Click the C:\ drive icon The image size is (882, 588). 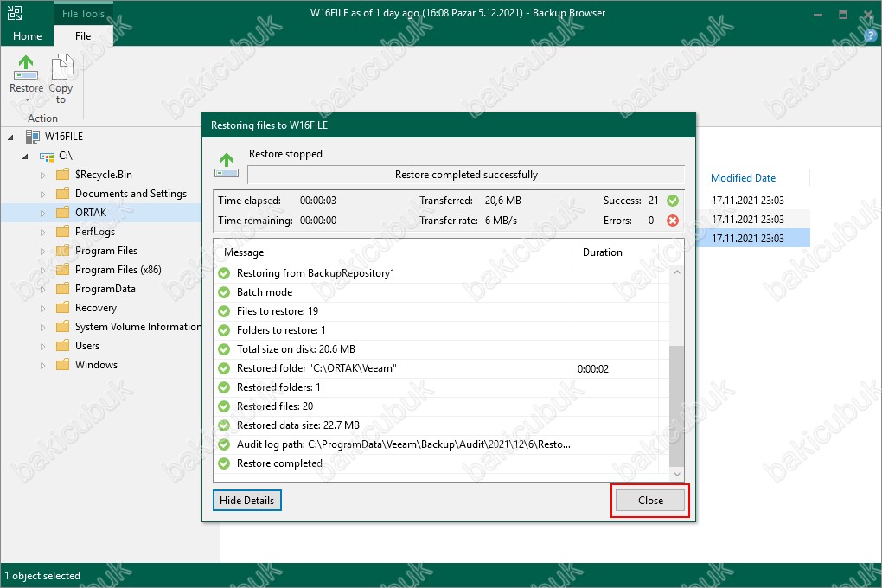(x=47, y=156)
